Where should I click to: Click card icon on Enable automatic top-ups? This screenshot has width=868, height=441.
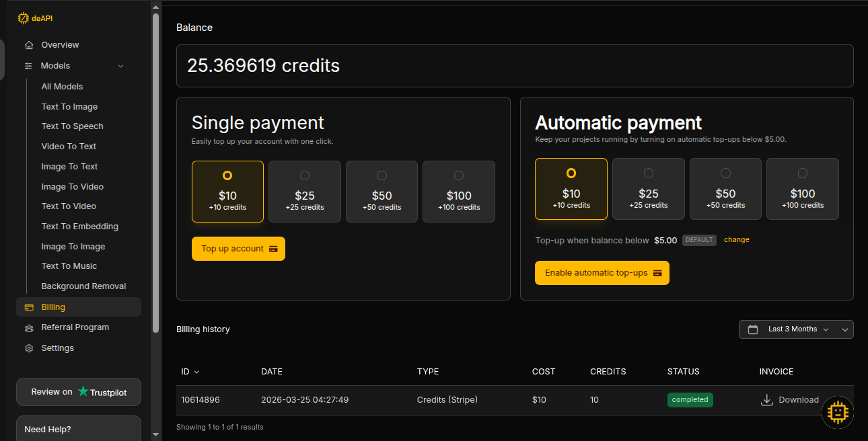657,273
